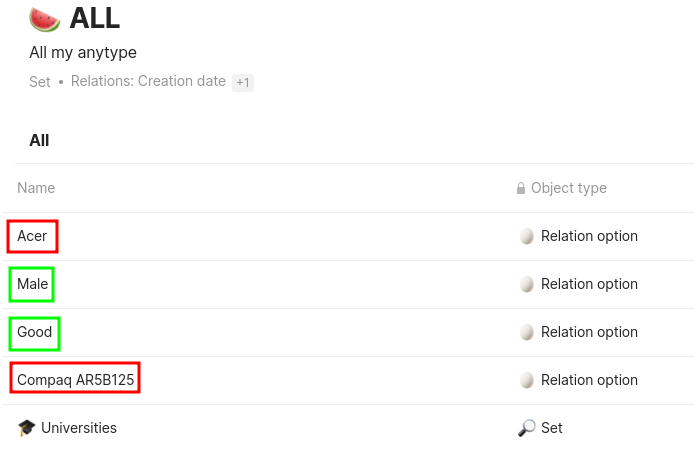
Task: Click the ALL page title text
Action: click(95, 19)
